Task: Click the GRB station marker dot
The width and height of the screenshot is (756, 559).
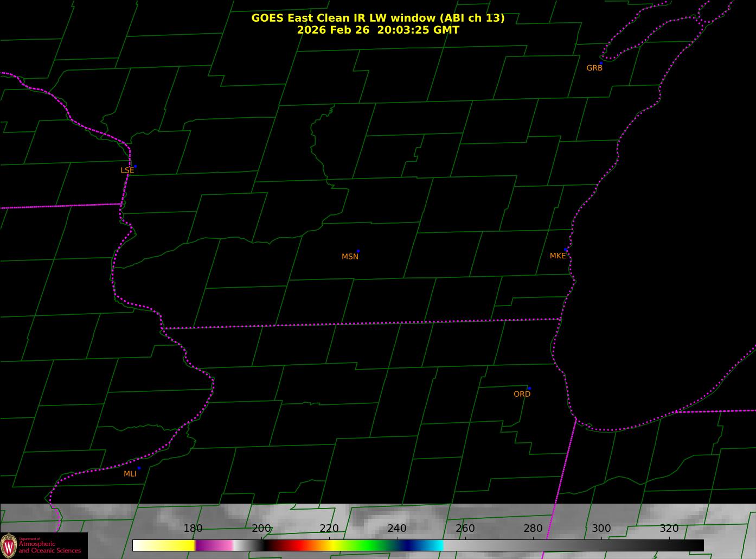Action: coord(601,63)
